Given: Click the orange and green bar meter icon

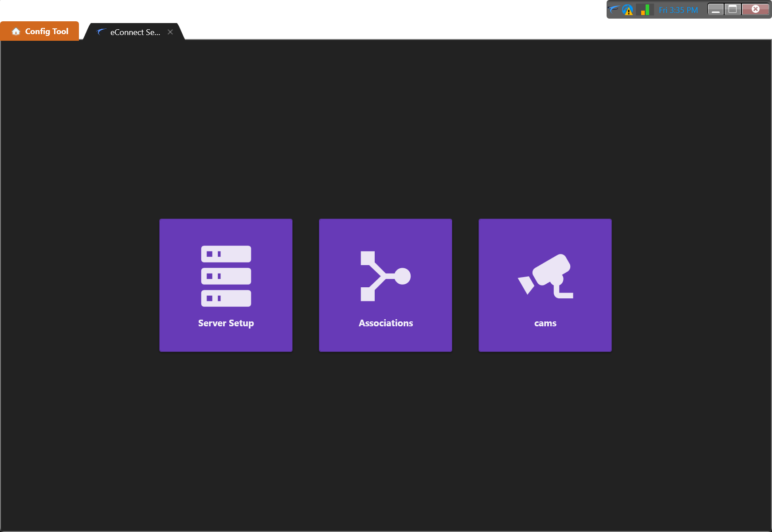Looking at the screenshot, I should click(x=645, y=10).
